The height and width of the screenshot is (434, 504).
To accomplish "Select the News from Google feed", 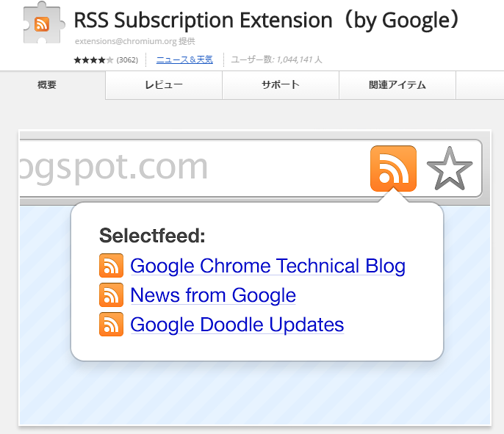I will [x=213, y=295].
